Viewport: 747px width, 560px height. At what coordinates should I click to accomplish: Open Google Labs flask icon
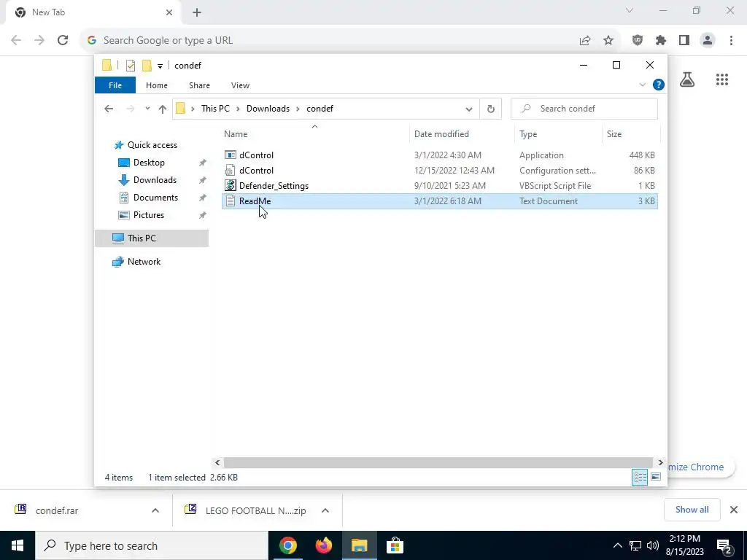(x=687, y=79)
